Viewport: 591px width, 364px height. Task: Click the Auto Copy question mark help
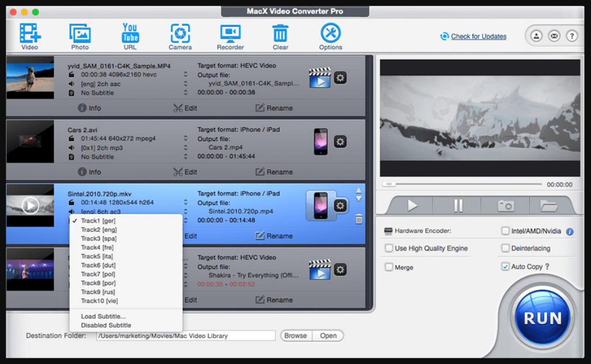pyautogui.click(x=547, y=267)
